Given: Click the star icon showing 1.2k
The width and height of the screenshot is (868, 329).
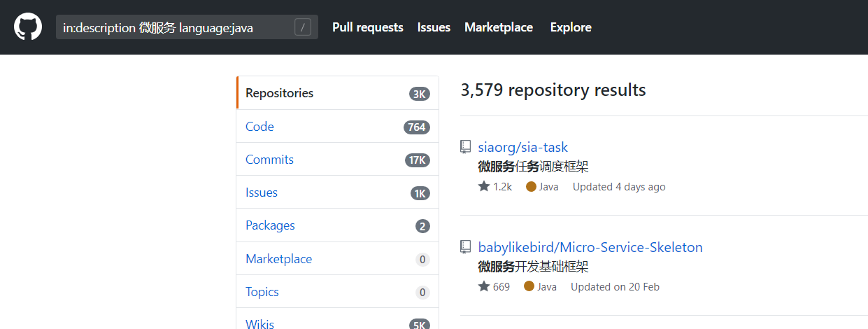Looking at the screenshot, I should [x=484, y=187].
